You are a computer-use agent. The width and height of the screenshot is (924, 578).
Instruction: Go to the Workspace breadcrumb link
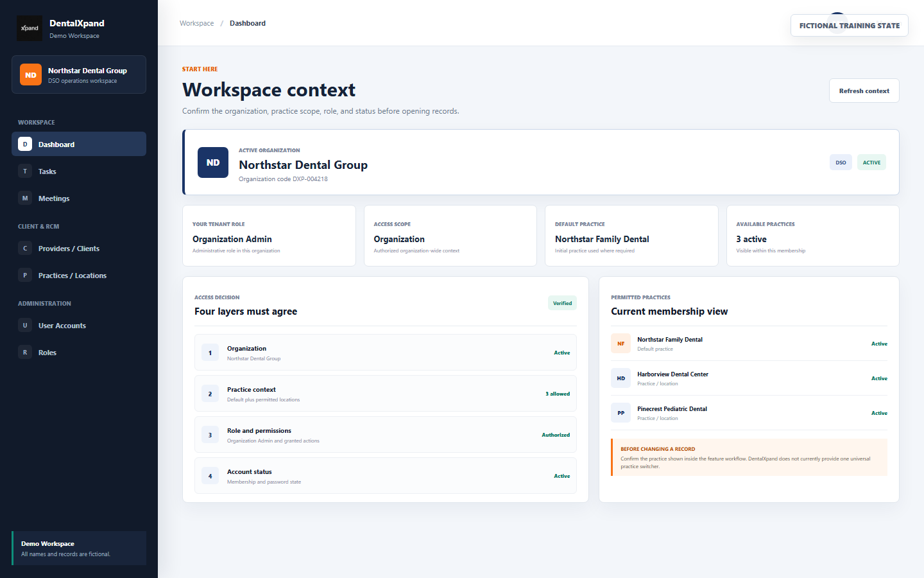click(196, 23)
